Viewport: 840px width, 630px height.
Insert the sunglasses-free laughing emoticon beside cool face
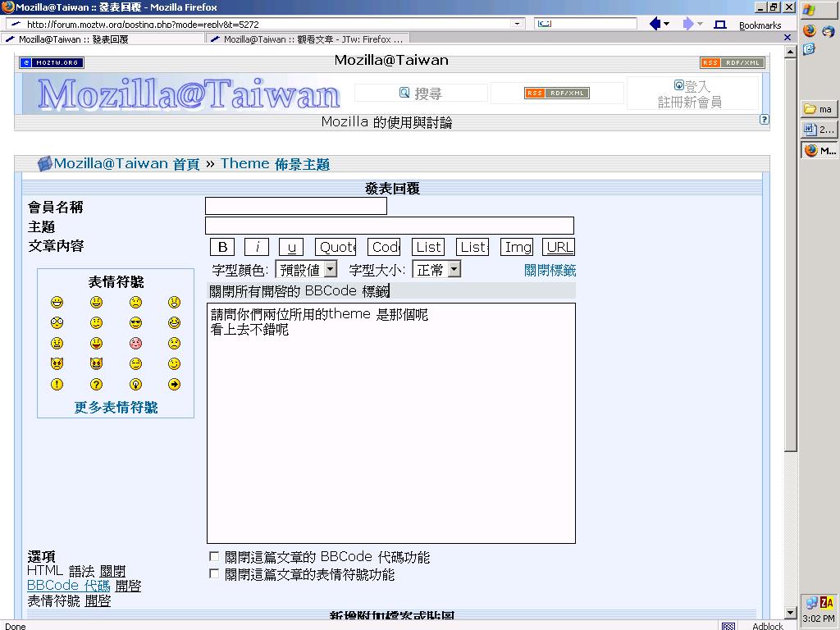pos(174,323)
